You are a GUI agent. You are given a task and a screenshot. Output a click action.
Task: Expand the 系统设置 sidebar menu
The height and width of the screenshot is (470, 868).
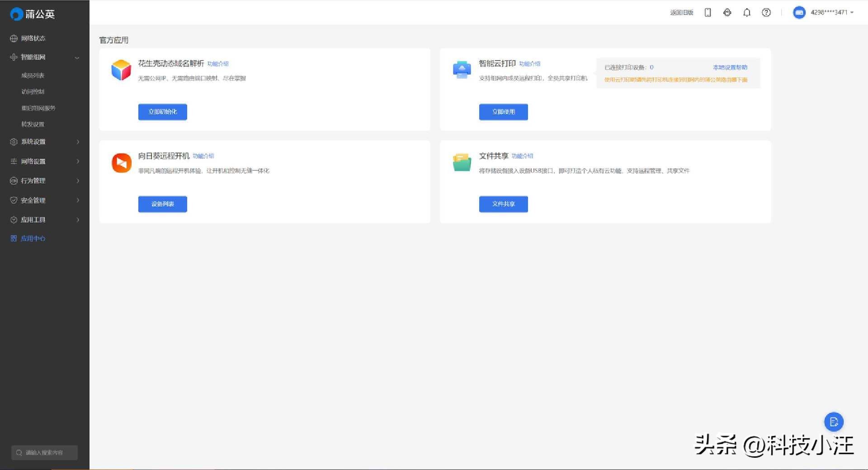coord(45,142)
